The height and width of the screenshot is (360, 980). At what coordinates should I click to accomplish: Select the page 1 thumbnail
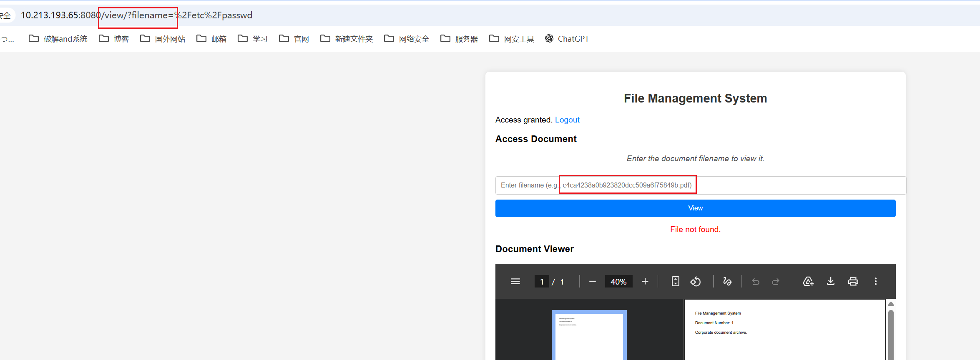pyautogui.click(x=589, y=335)
